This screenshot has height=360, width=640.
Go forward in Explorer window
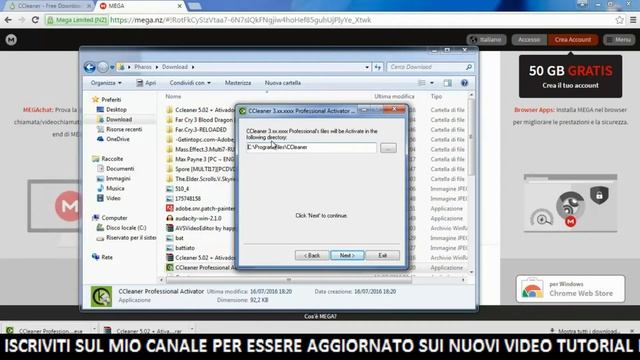coord(103,67)
